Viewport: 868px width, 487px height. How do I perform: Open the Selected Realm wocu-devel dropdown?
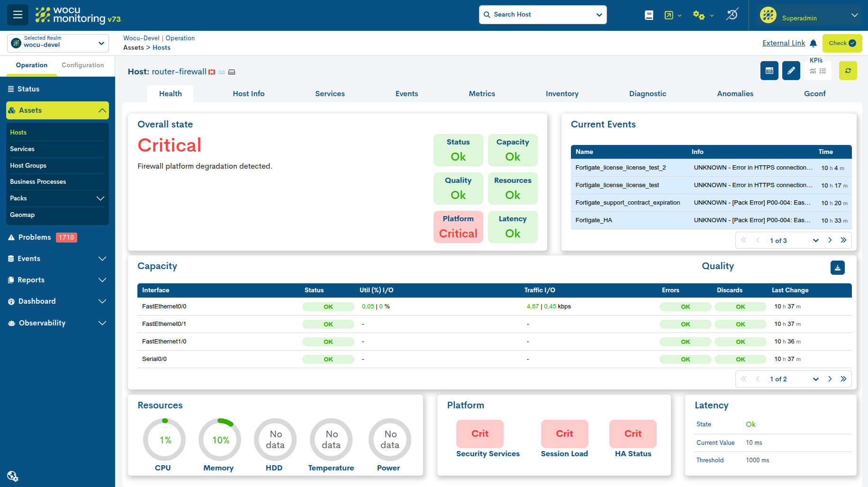(58, 43)
